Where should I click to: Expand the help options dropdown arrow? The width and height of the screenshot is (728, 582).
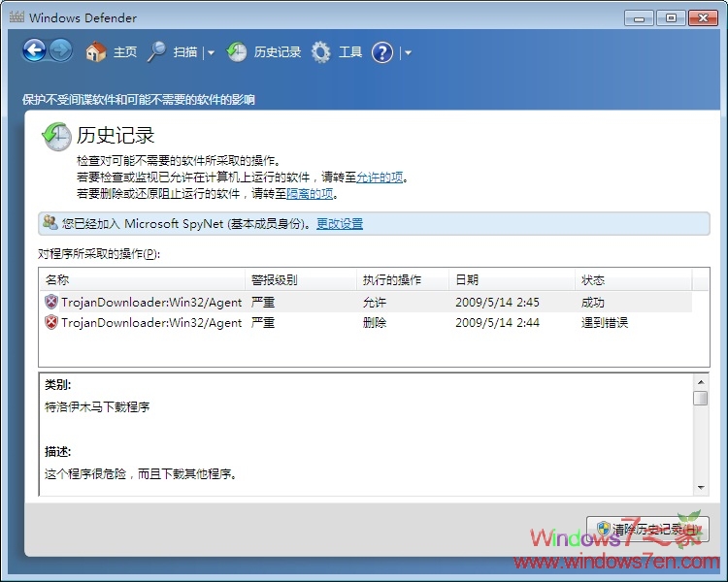pyautogui.click(x=408, y=52)
